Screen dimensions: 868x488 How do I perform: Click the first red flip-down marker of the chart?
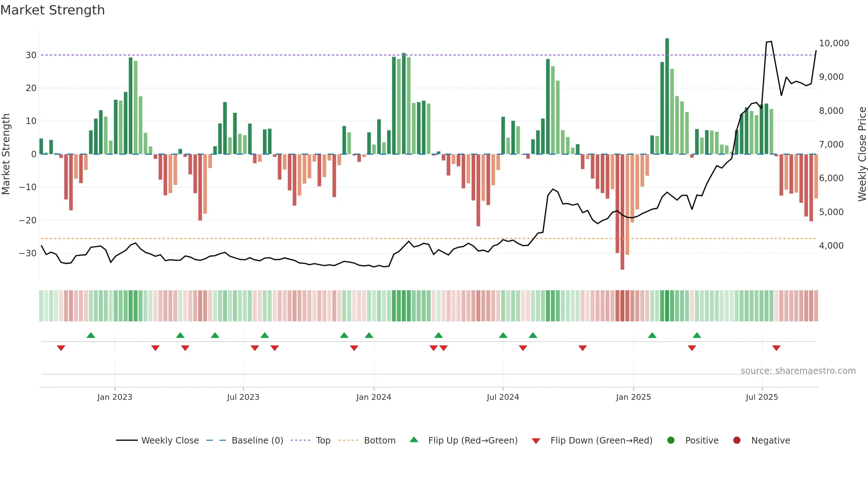click(61, 348)
